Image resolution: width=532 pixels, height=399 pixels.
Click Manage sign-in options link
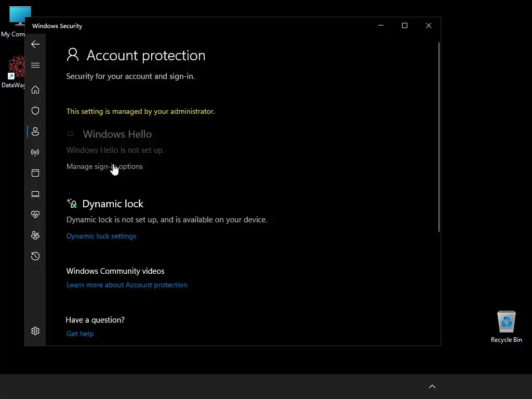click(104, 166)
